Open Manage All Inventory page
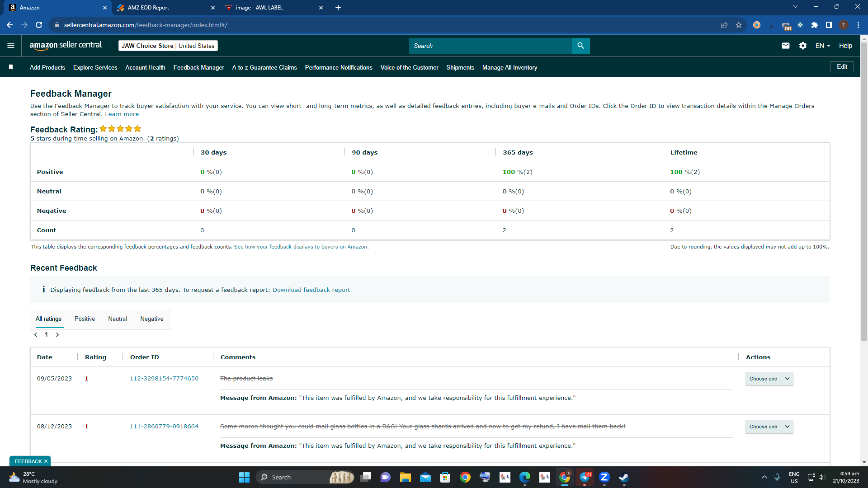 pyautogui.click(x=509, y=67)
